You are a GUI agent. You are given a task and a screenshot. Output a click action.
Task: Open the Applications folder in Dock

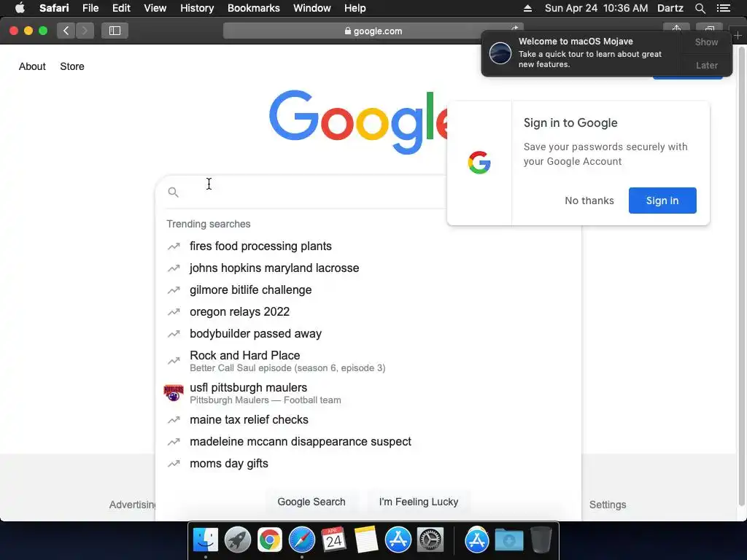pos(477,540)
